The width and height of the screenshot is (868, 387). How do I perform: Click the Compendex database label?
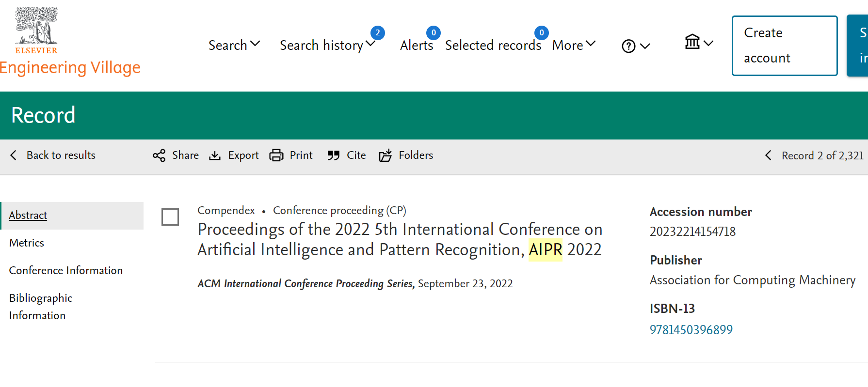pyautogui.click(x=226, y=210)
